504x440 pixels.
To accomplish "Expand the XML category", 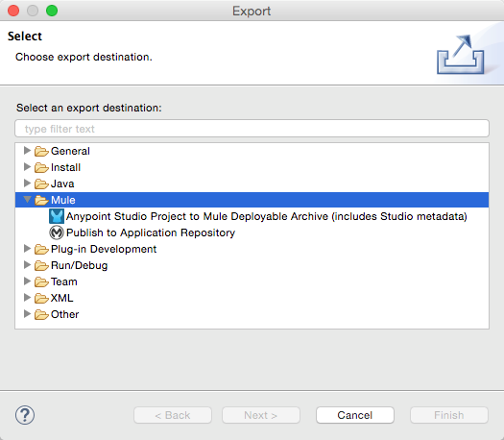I will (x=27, y=298).
